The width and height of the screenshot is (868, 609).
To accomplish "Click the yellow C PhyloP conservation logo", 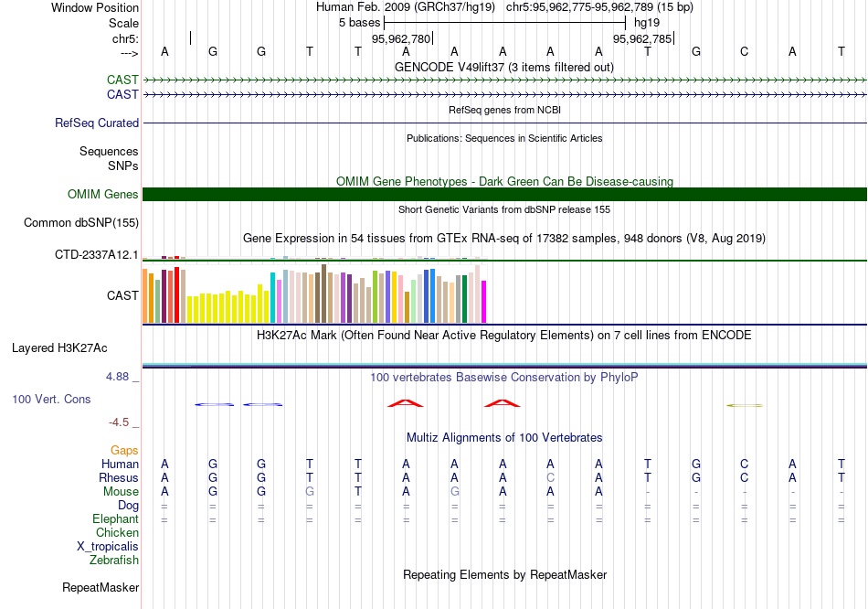I will click(x=745, y=406).
